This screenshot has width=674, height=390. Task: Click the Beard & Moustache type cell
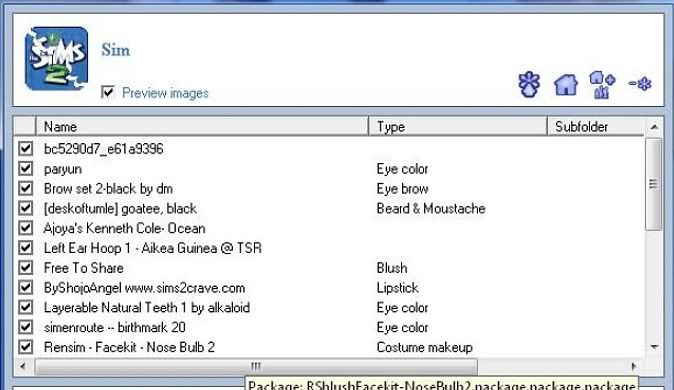coord(431,209)
